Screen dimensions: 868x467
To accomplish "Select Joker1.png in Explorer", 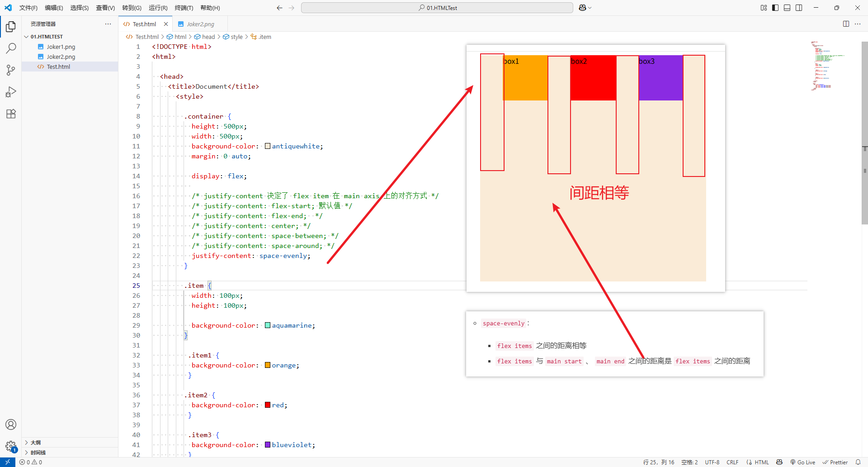I will click(70, 47).
